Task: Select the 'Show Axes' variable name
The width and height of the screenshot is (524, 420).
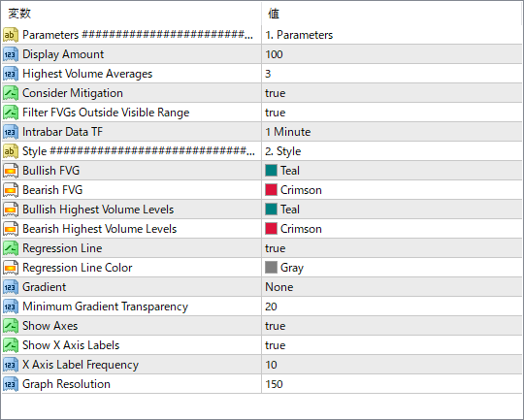Action: click(x=50, y=326)
